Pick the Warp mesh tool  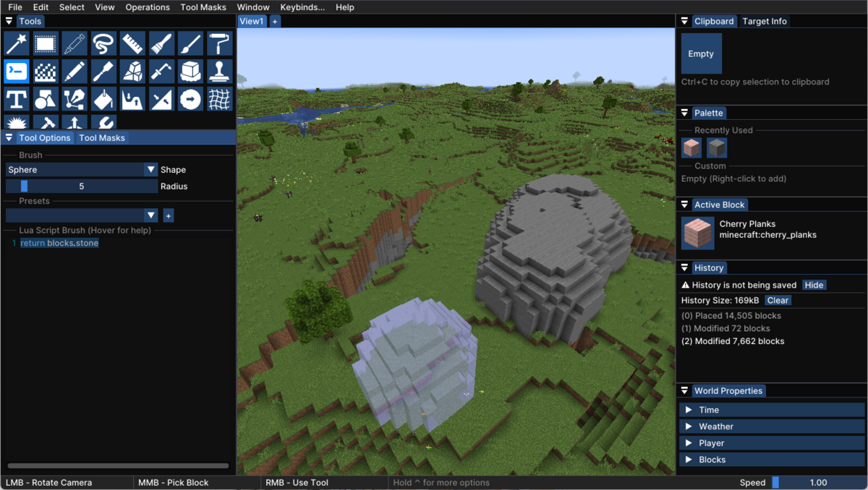click(218, 99)
